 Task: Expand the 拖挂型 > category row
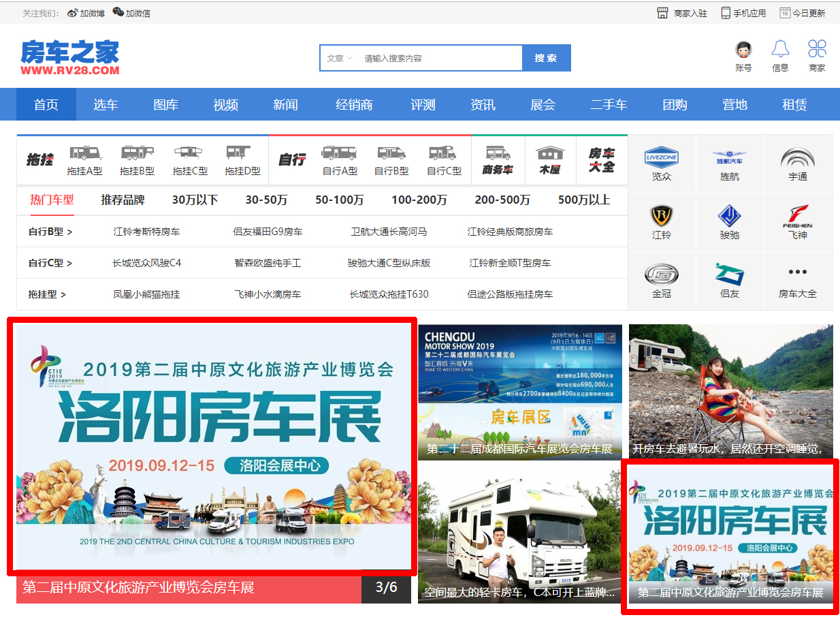pos(47,294)
